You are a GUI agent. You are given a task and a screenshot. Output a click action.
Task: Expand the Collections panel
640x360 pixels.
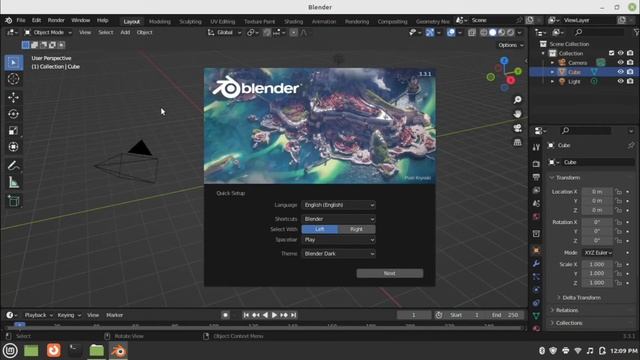569,323
